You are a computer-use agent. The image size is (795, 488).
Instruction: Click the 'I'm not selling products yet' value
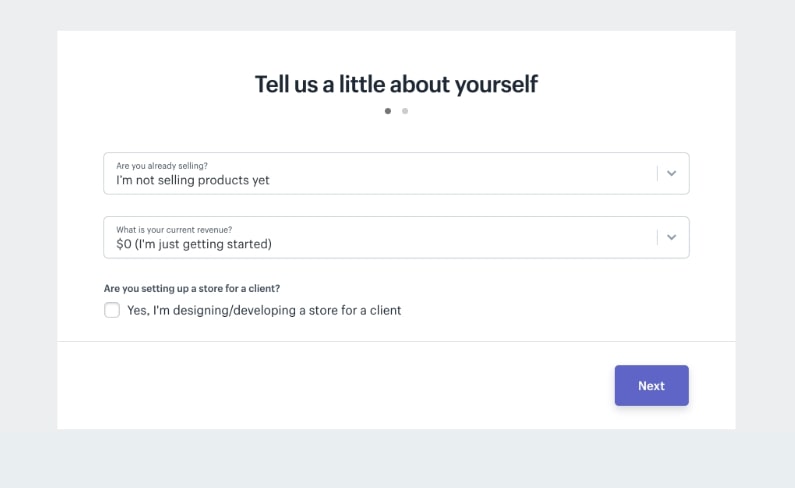193,181
